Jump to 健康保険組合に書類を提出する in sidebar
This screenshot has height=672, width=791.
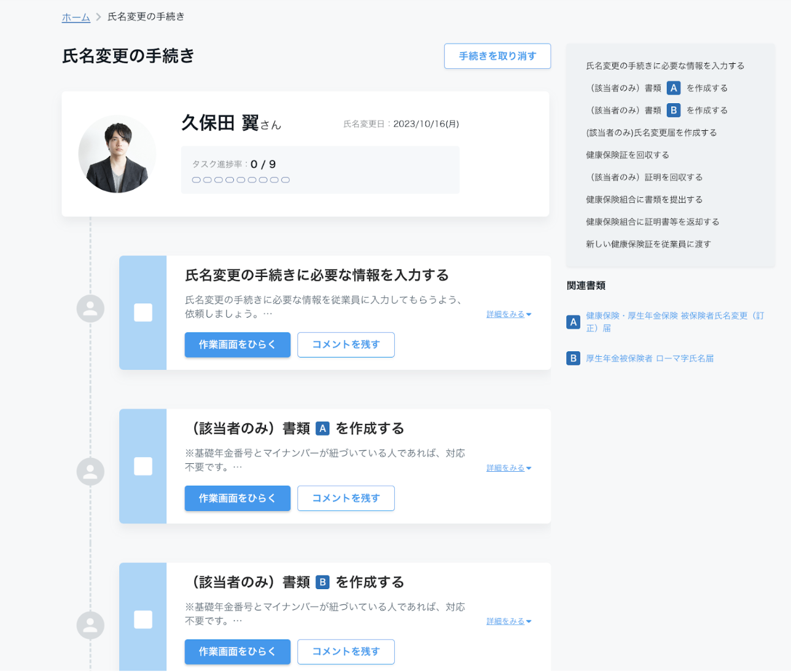pos(644,200)
